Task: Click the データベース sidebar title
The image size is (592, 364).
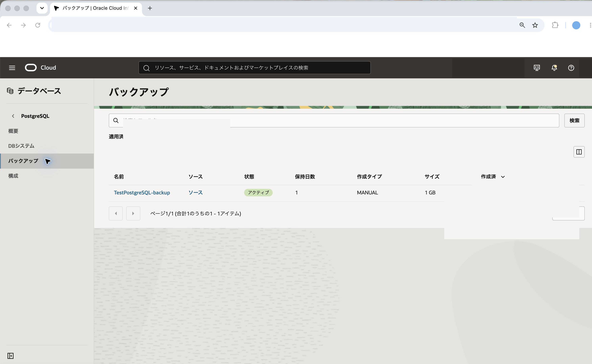Action: (x=39, y=91)
